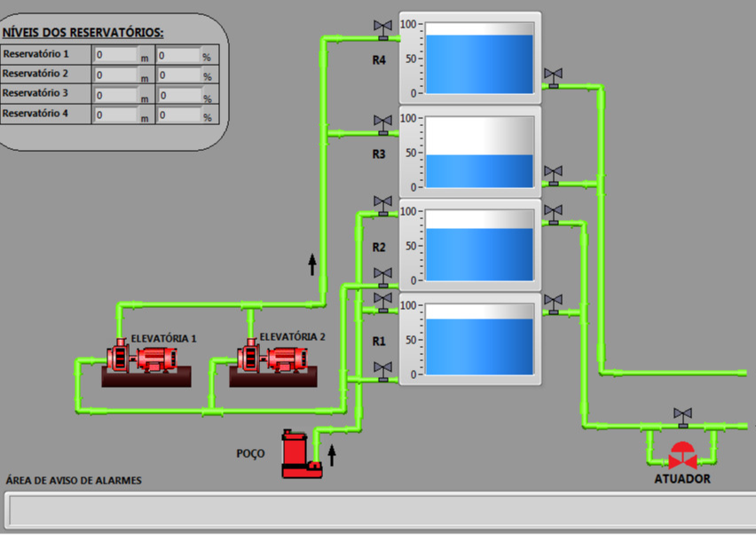
Task: Click the 'R2' tank label
Action: tap(379, 248)
